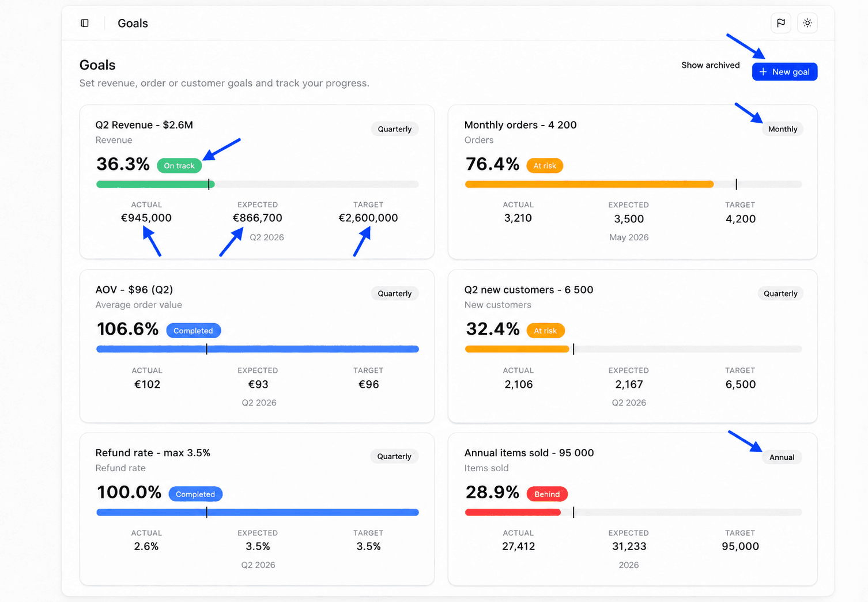This screenshot has height=602, width=868.
Task: Click blue progress bar of AOV goal
Action: (x=258, y=349)
